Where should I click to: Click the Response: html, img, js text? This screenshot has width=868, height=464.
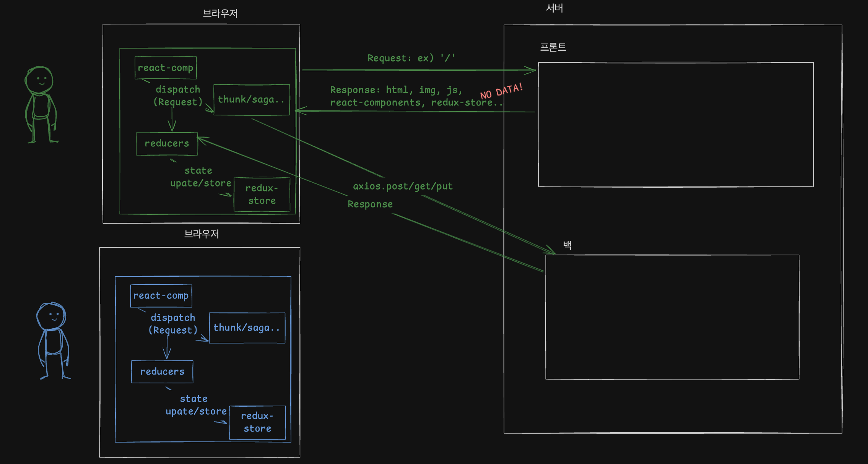coord(396,90)
